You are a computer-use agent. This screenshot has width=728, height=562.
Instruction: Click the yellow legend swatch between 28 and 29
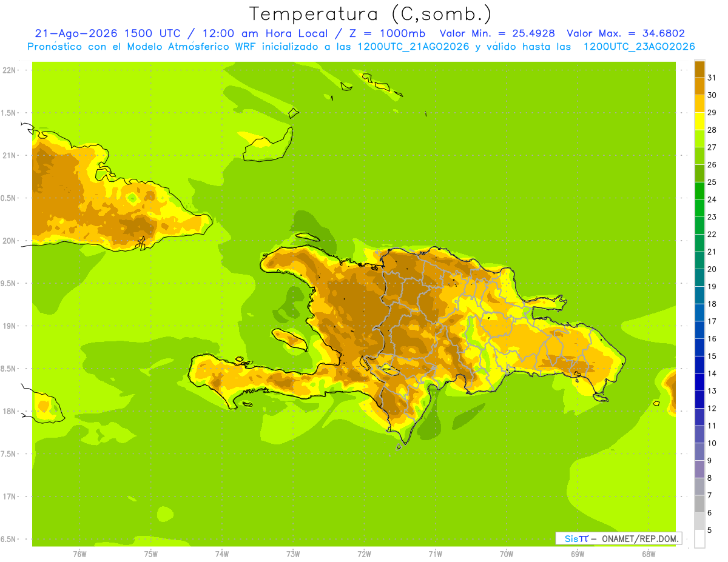click(699, 121)
